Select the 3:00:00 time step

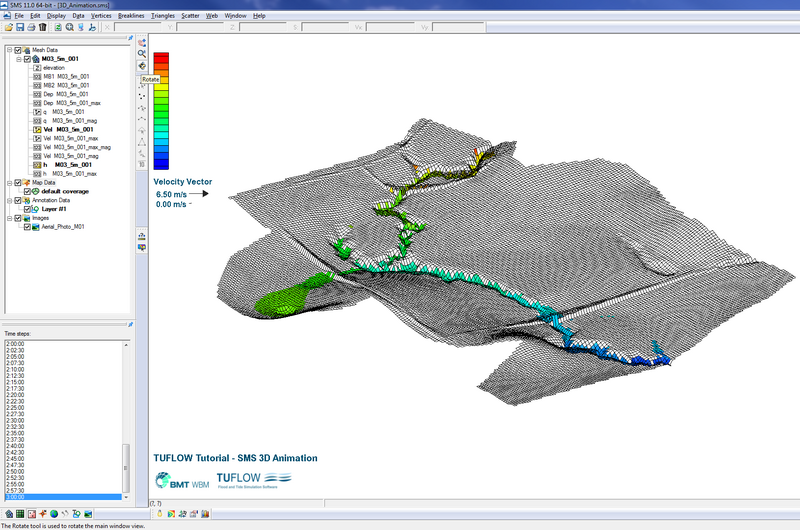point(63,497)
